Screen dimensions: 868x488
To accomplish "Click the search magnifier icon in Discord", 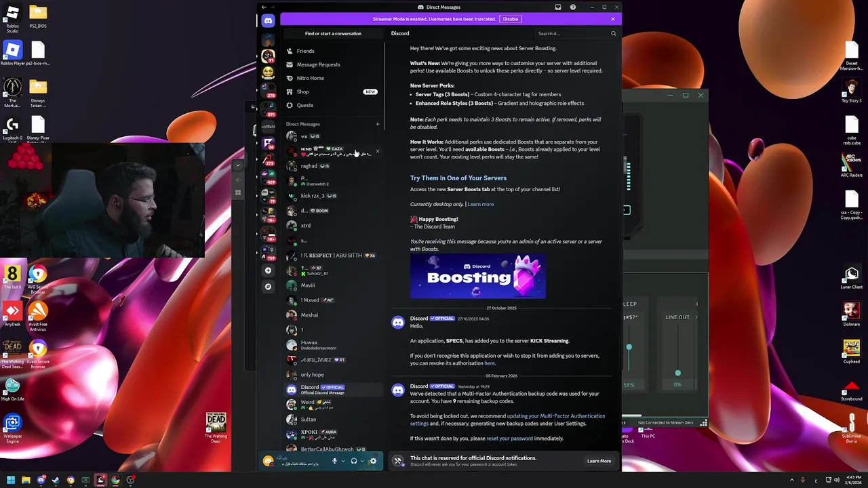I will click(613, 33).
